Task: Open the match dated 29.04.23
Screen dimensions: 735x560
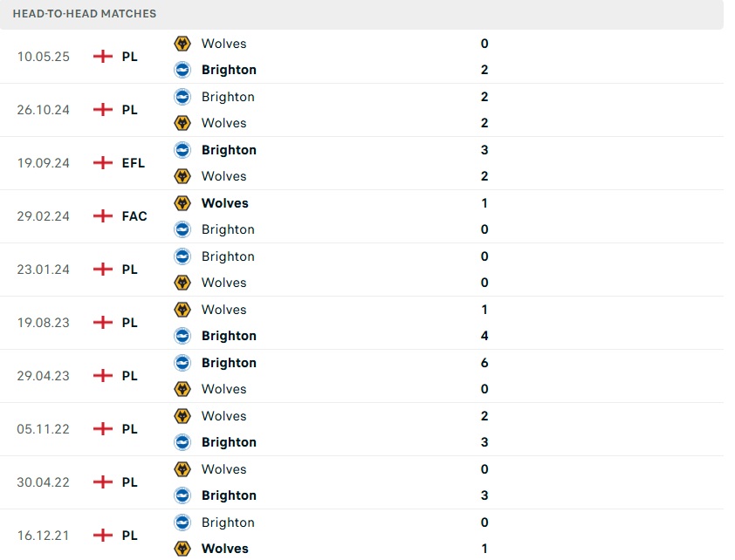Action: (x=44, y=376)
